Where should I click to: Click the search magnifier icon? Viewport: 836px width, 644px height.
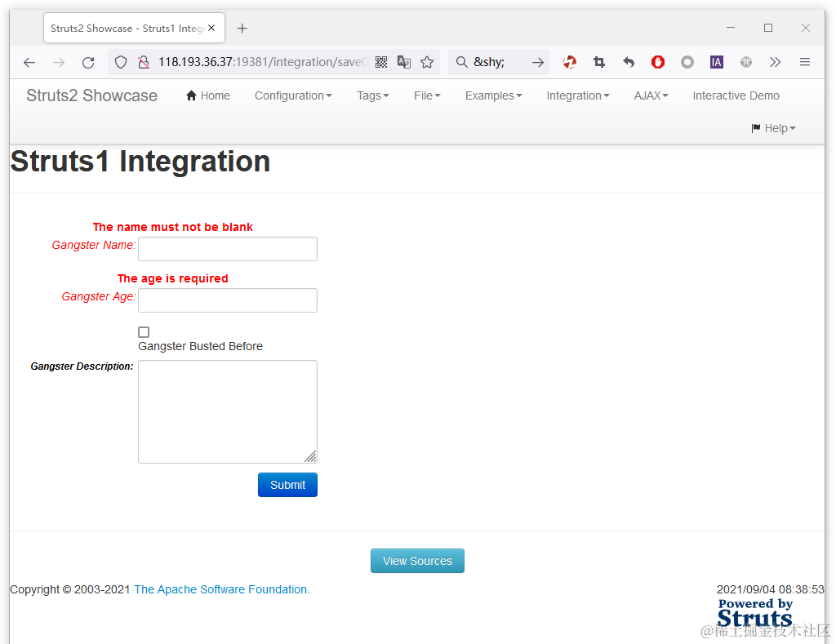462,62
